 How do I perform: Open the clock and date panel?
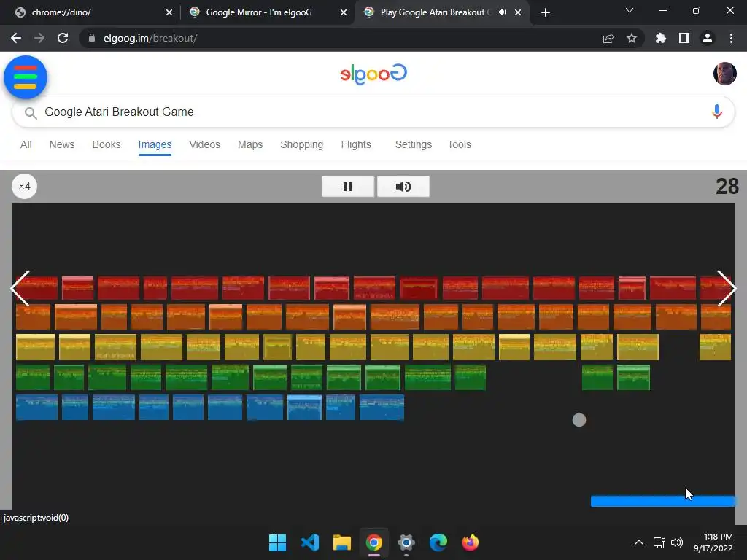pyautogui.click(x=713, y=542)
